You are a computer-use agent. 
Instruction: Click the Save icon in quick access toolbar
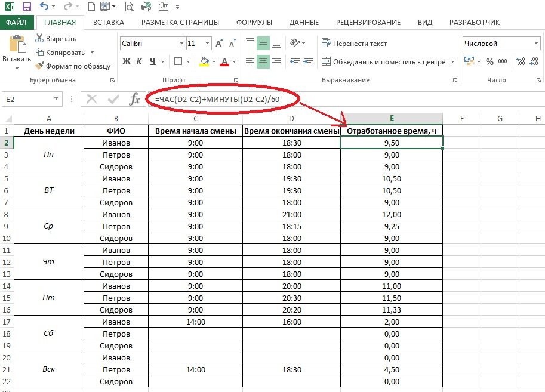(26, 6)
